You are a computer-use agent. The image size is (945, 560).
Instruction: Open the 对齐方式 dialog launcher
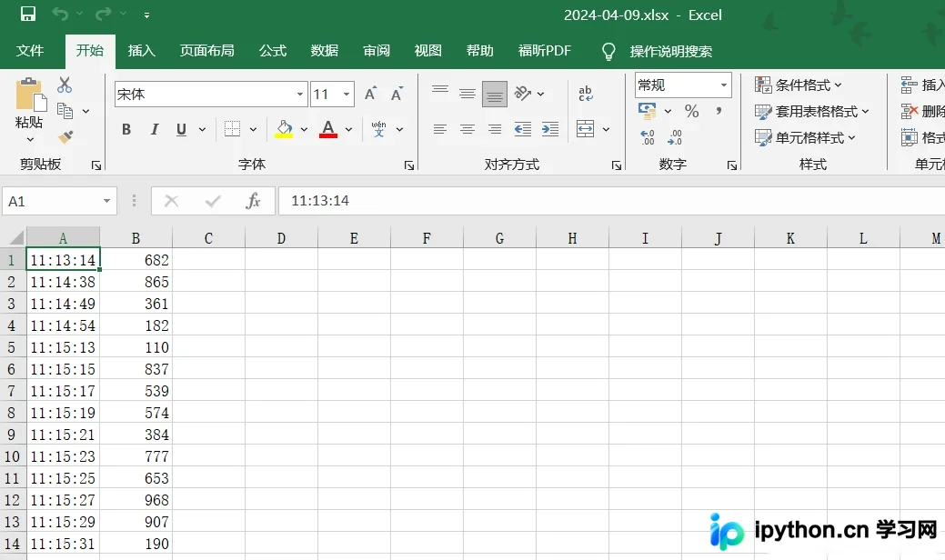click(617, 165)
